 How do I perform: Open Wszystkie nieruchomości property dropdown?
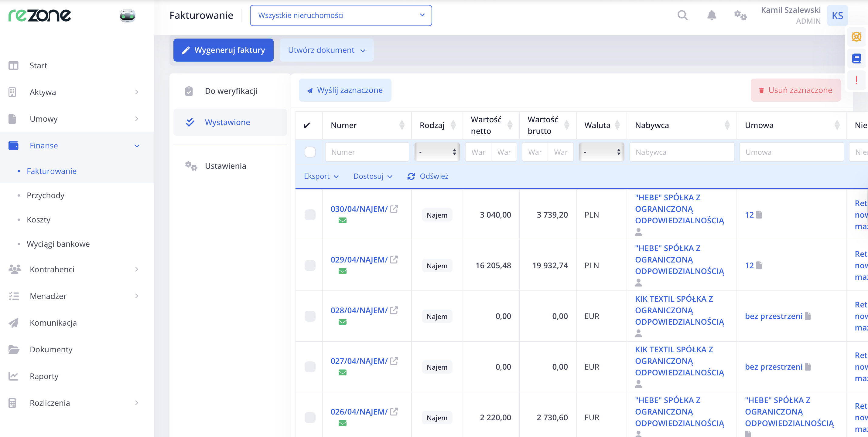pyautogui.click(x=341, y=15)
